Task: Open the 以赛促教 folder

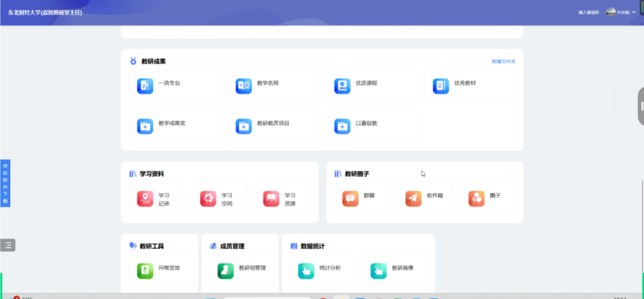Action: point(342,126)
